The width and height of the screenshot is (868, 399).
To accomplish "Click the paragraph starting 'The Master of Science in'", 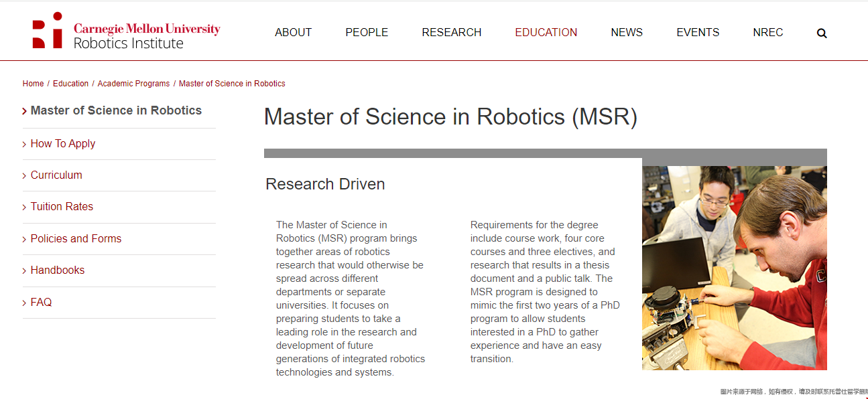I will pos(351,299).
